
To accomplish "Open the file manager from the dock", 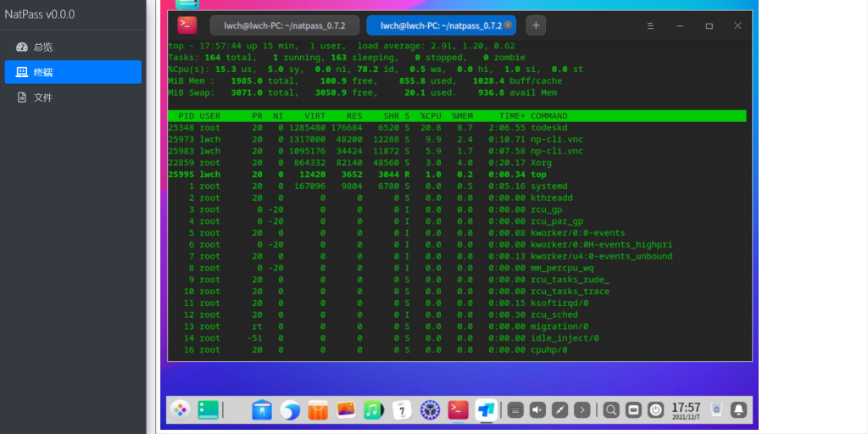I will tap(262, 410).
